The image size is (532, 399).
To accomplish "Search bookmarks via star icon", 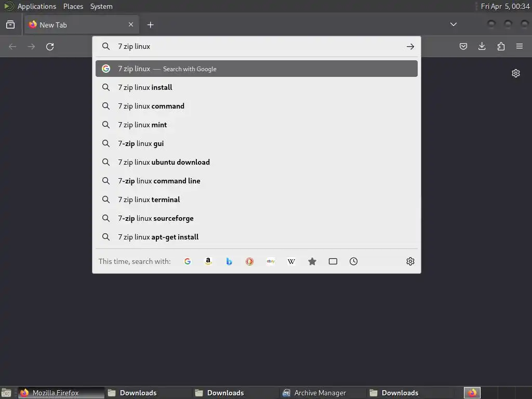I will [312, 261].
